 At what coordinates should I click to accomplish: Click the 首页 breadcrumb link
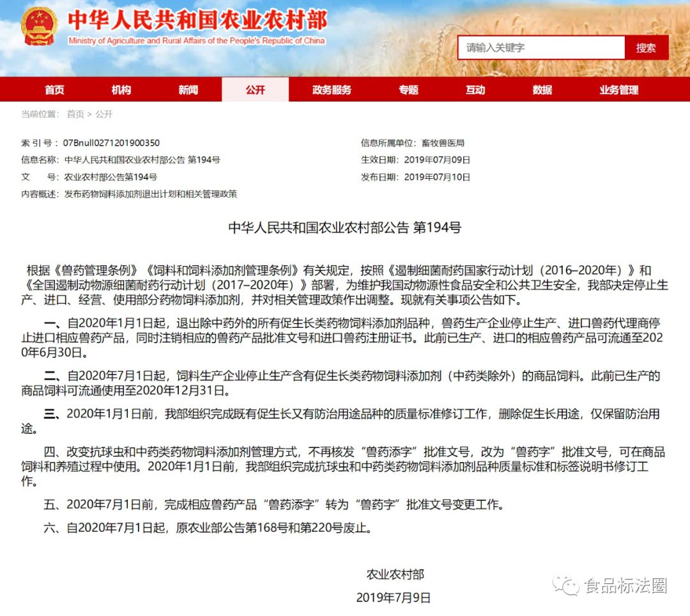(x=75, y=114)
